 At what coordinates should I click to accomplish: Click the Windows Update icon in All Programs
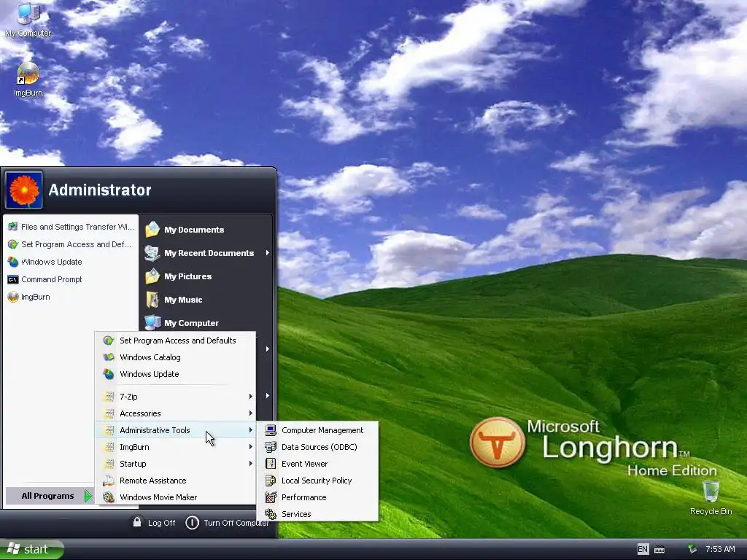click(109, 374)
